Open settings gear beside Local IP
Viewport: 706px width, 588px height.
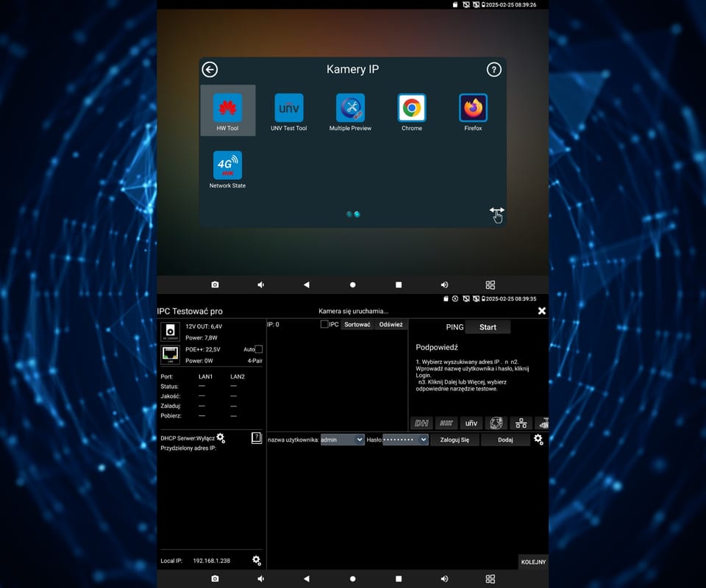coord(257,560)
